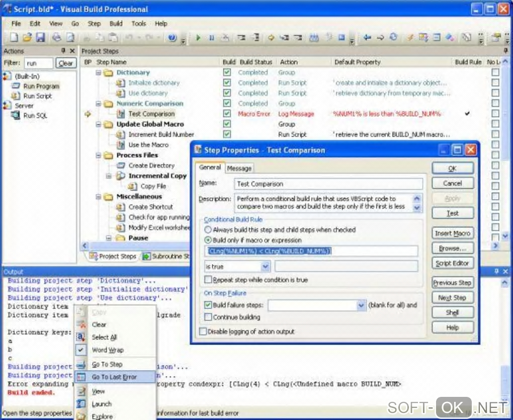The height and width of the screenshot is (420, 513).
Task: Clear the Actions filter with Clear button
Action: click(66, 63)
